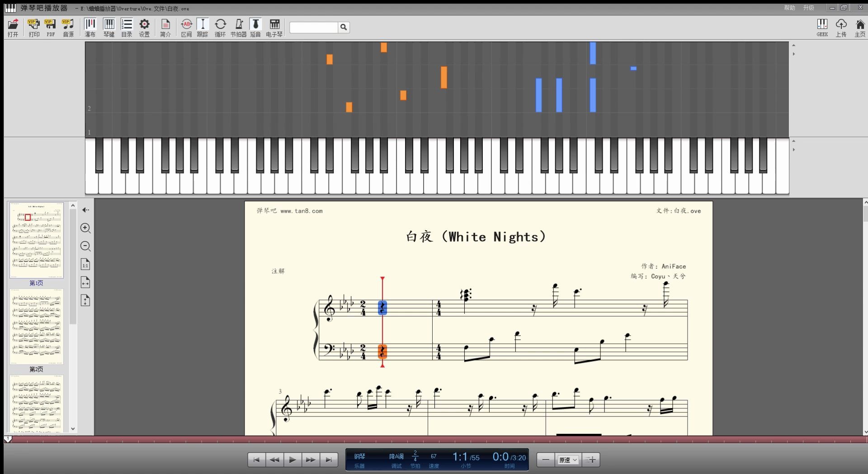This screenshot has height=474, width=868.
Task: Toggle the 节拍器 metronome
Action: click(x=239, y=28)
